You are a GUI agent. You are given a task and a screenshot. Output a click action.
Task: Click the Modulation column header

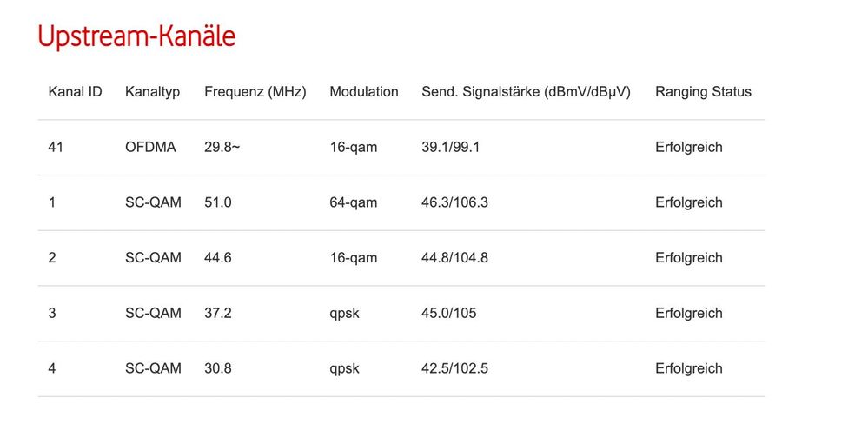[363, 92]
